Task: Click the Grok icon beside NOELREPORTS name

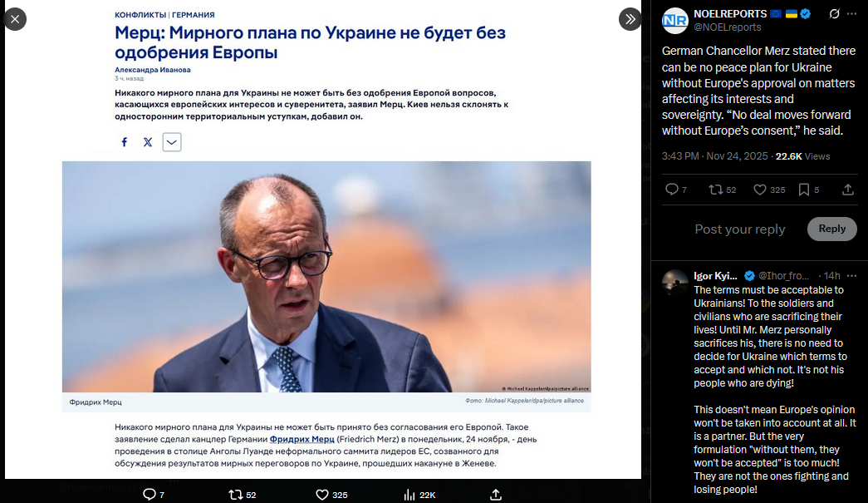Action: click(x=834, y=14)
